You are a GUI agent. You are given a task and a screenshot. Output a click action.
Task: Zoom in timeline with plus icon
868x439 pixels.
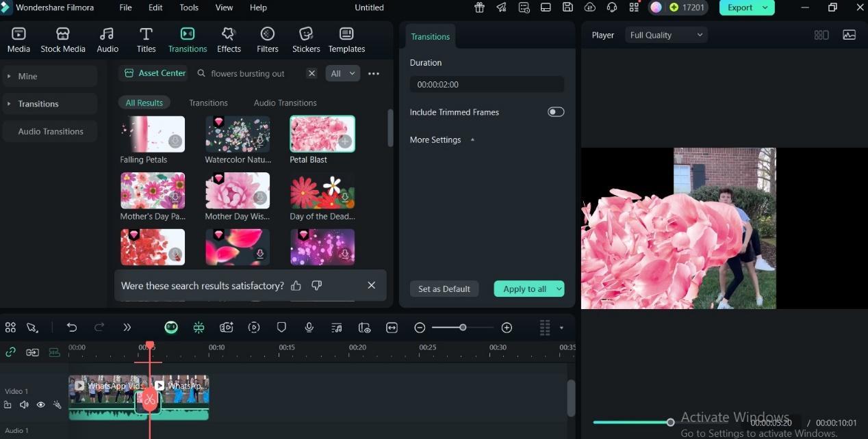click(x=507, y=328)
